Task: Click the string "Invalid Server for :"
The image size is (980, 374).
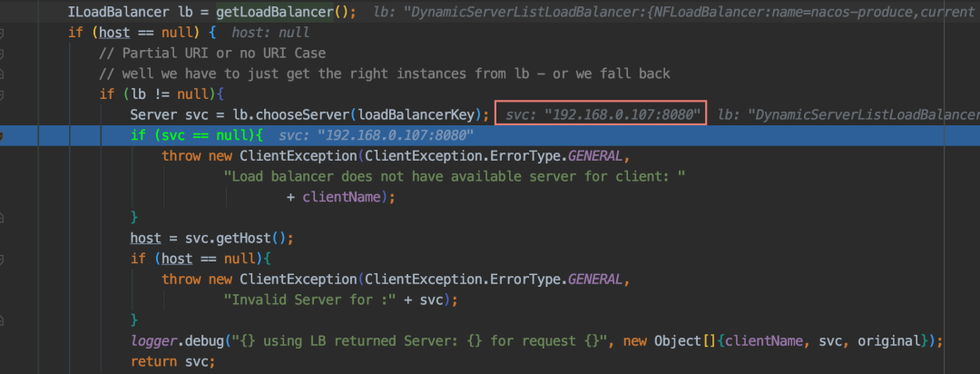Action: point(310,300)
